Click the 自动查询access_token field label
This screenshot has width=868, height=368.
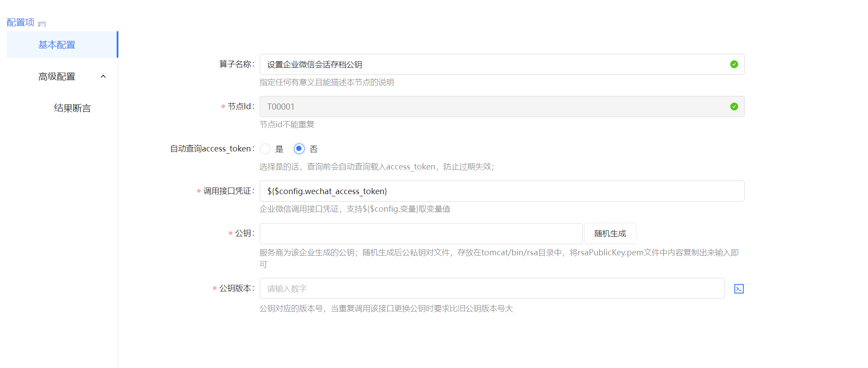[212, 149]
